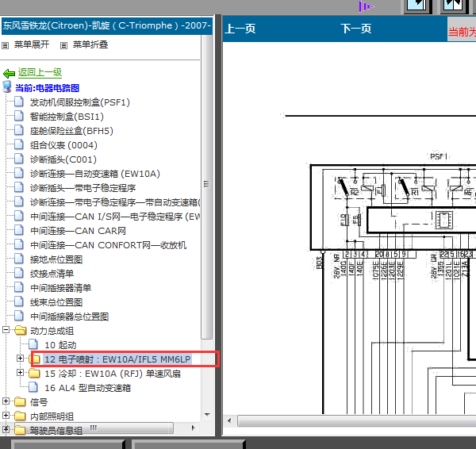476x449 pixels.
Task: Click the menu expand icon beside 菜单展开
Action: tap(6, 45)
